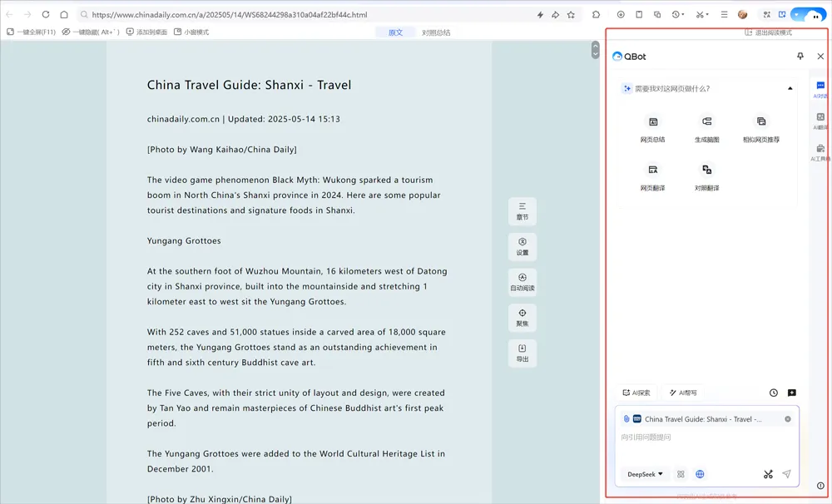Click the 生成脑图 mind map icon
Viewport: 832px width, 504px height.
[706, 121]
